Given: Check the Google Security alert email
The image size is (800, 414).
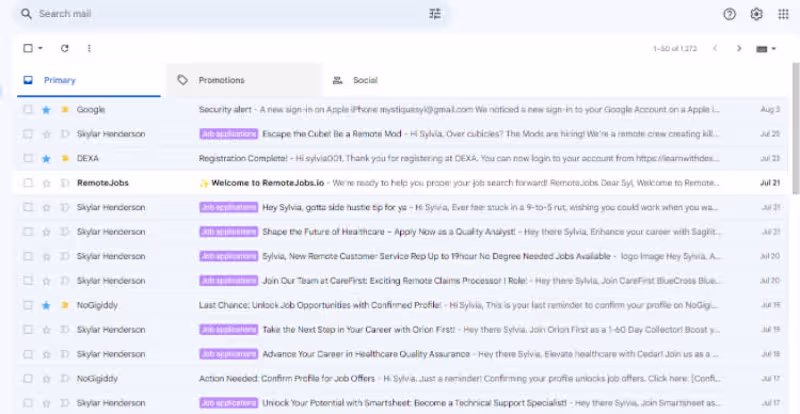Looking at the screenshot, I should (28, 109).
